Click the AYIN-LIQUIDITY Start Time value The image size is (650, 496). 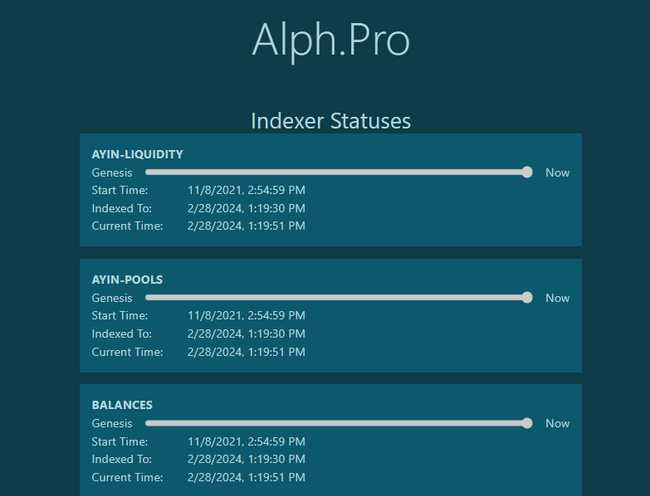click(x=246, y=190)
